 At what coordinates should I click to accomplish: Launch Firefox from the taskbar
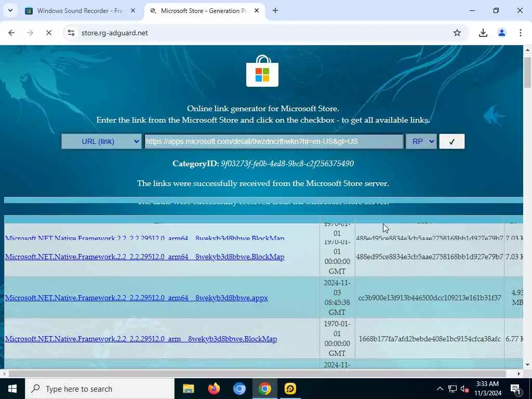coord(214,389)
